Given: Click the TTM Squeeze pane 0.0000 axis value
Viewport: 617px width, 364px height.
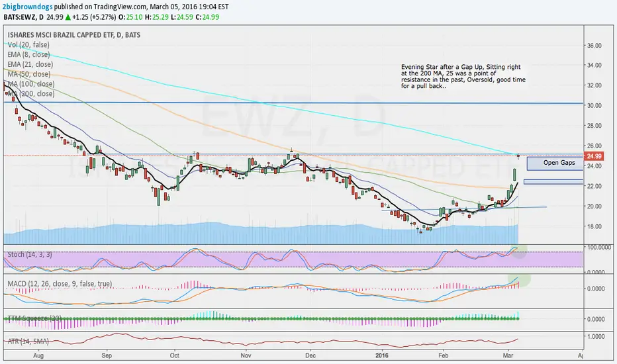Looking at the screenshot, I should pos(596,319).
